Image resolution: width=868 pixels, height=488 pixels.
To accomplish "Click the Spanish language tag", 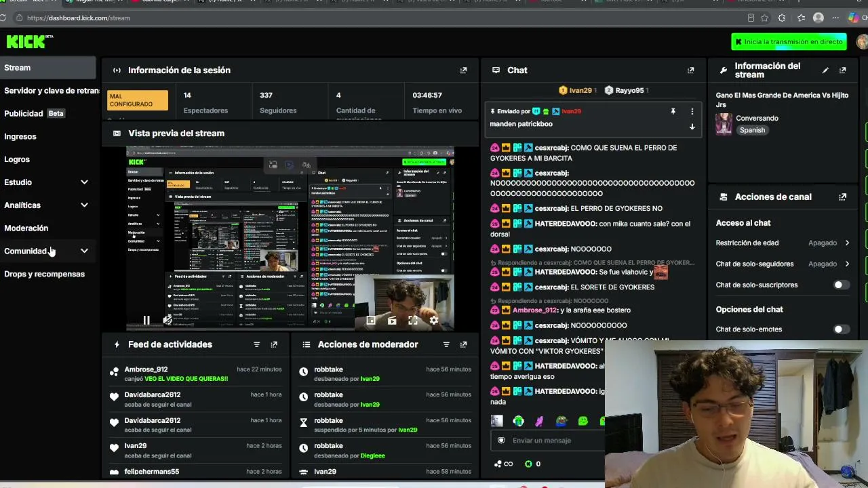I will 752,130.
